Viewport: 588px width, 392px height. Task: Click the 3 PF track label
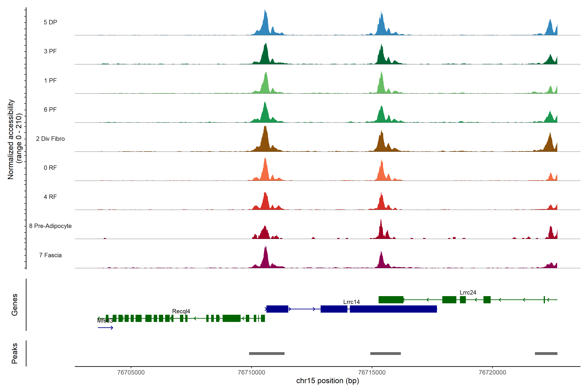click(x=50, y=51)
